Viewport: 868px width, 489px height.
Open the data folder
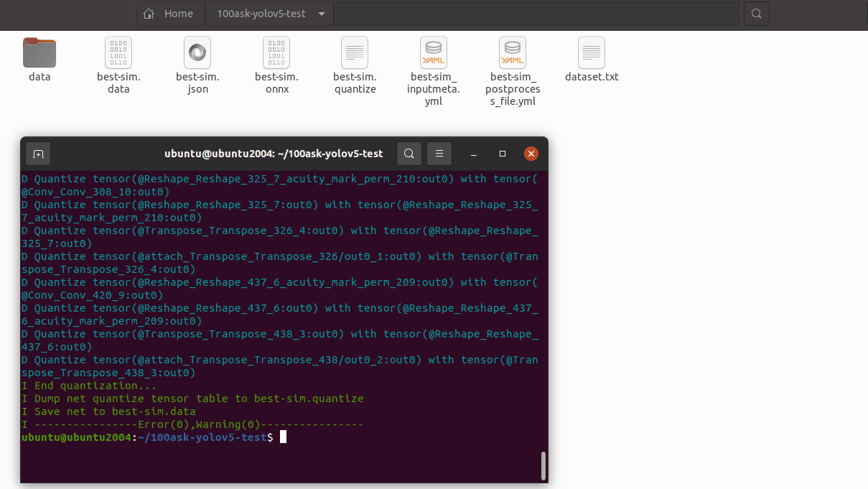click(39, 53)
